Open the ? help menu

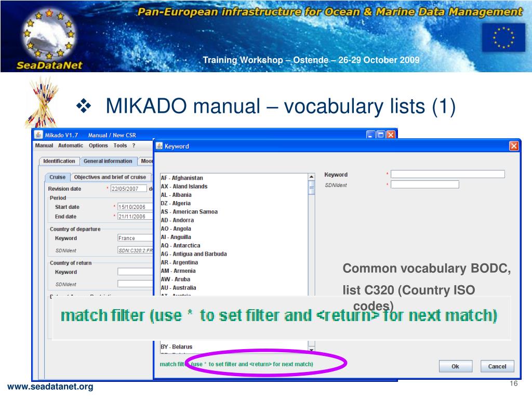click(x=134, y=145)
